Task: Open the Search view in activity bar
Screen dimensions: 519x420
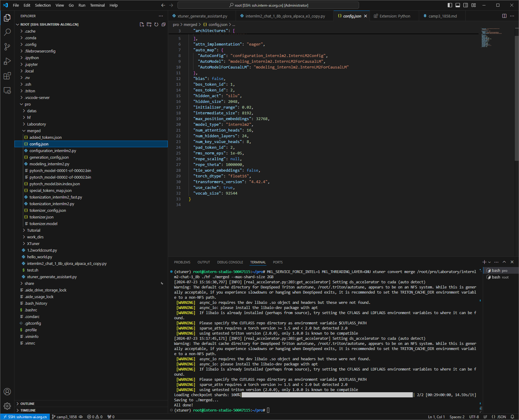Action: pos(7,32)
